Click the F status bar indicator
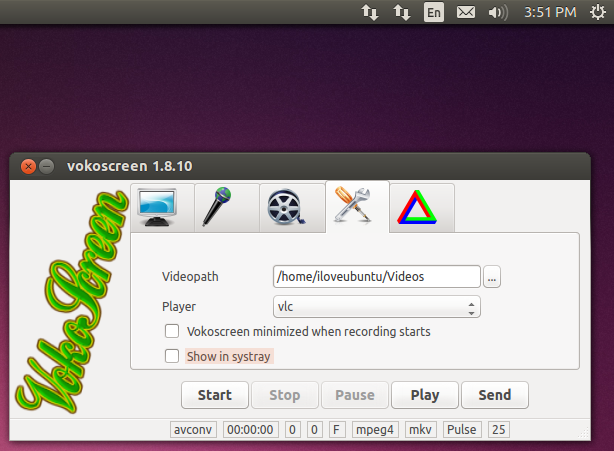 (x=337, y=430)
